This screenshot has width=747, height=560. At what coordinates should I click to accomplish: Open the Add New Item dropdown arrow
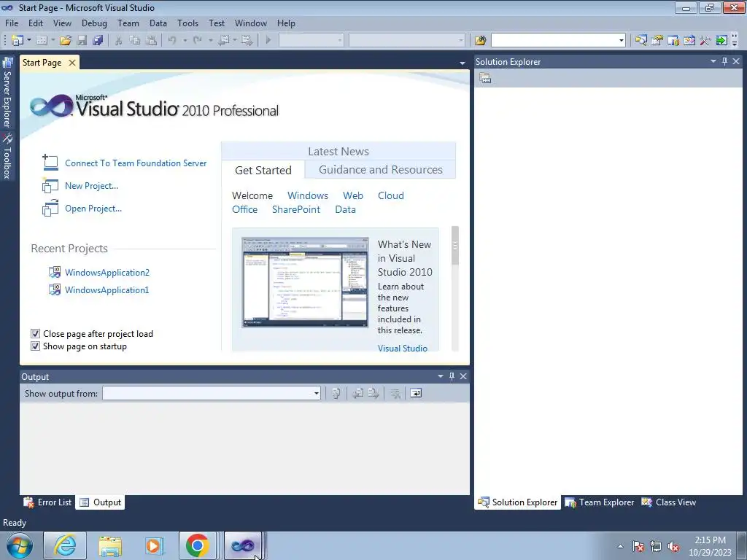(53, 41)
